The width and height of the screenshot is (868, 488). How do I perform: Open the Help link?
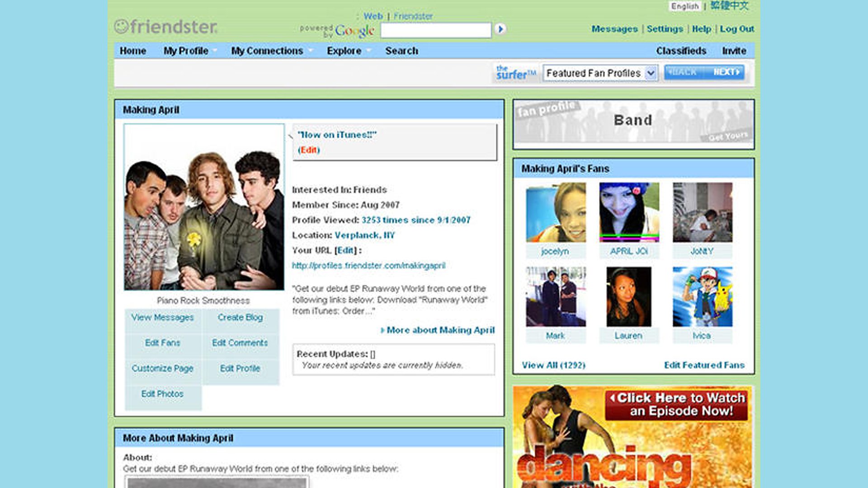[701, 29]
